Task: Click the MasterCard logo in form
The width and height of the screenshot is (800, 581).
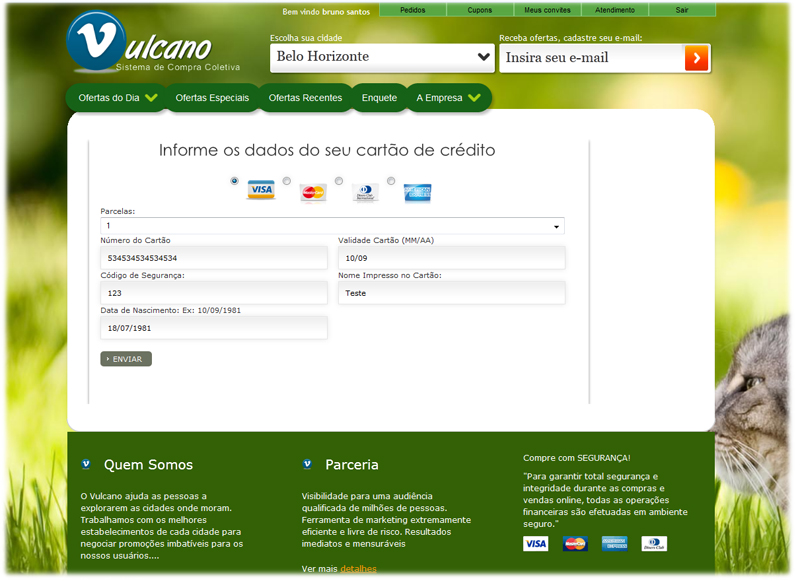Action: click(x=313, y=193)
